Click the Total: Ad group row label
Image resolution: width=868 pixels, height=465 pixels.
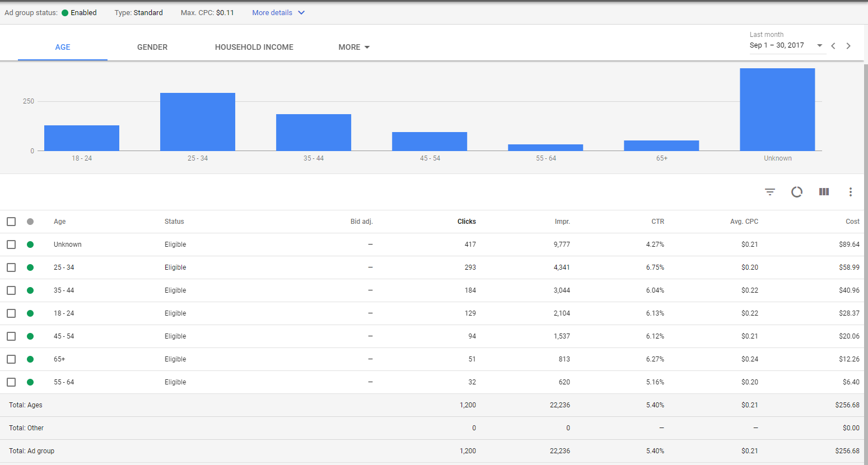tap(32, 451)
